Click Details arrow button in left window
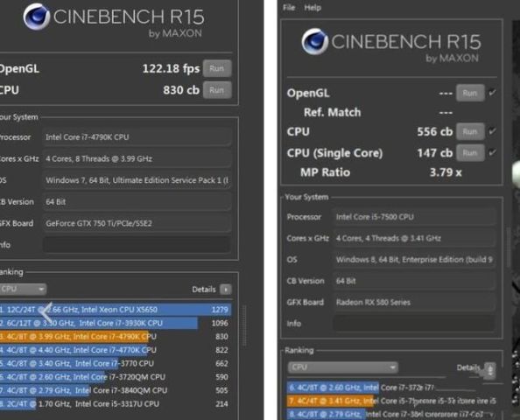520x420 pixels. 226,290
